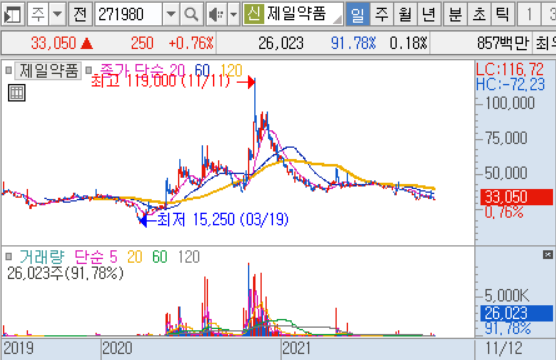Click the stock name 제일약품

tap(296, 14)
